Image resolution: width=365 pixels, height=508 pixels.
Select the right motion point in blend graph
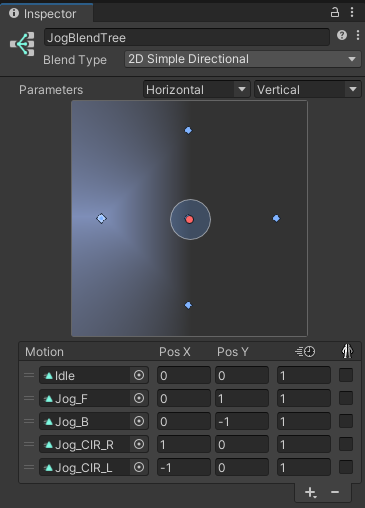pos(276,218)
